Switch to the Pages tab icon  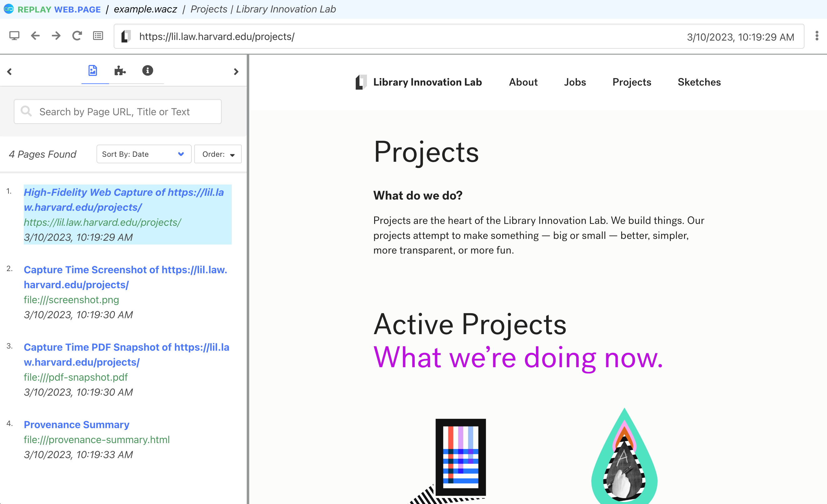tap(93, 71)
